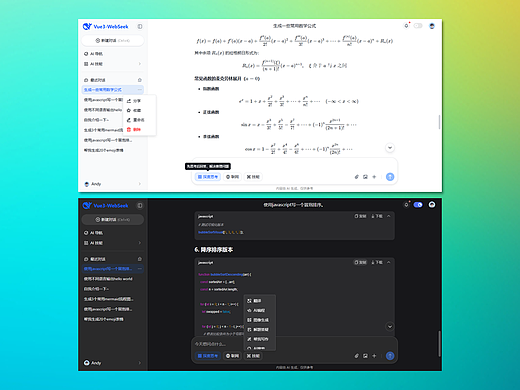Screen dimensions: 520x390
Task: Copy the bubbleSortDescending code block
Action: click(360, 263)
